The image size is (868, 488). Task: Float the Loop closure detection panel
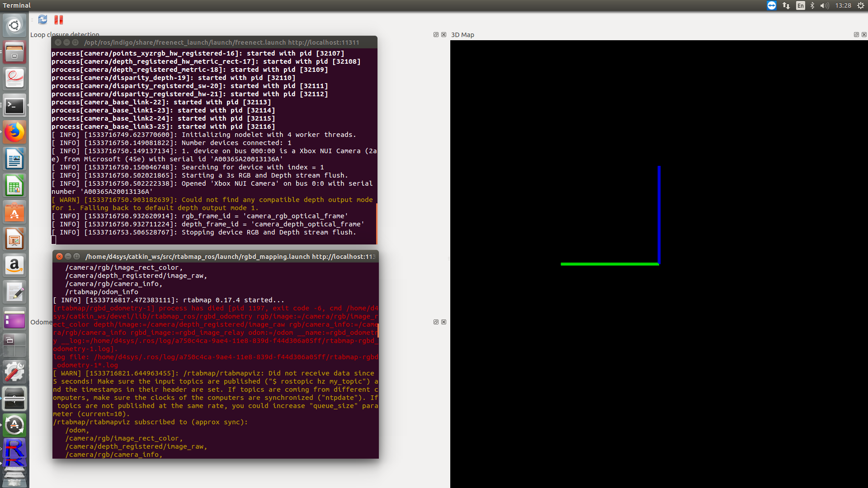tap(436, 35)
